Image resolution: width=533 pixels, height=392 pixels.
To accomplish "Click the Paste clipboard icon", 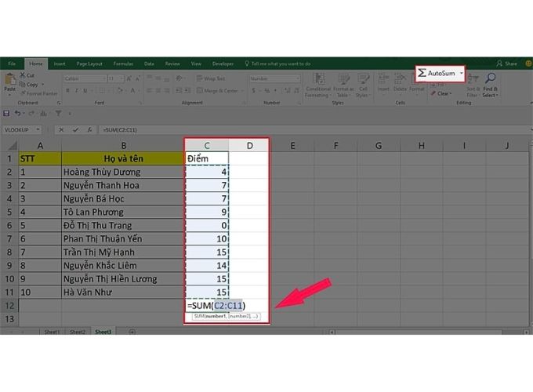I will tap(10, 79).
